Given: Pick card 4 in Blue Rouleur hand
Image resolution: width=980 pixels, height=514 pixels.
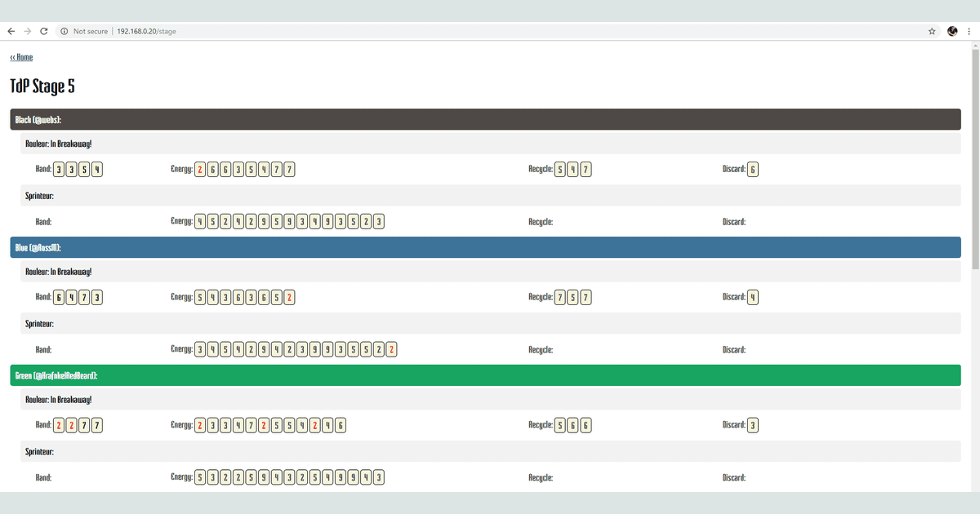Looking at the screenshot, I should [x=72, y=297].
